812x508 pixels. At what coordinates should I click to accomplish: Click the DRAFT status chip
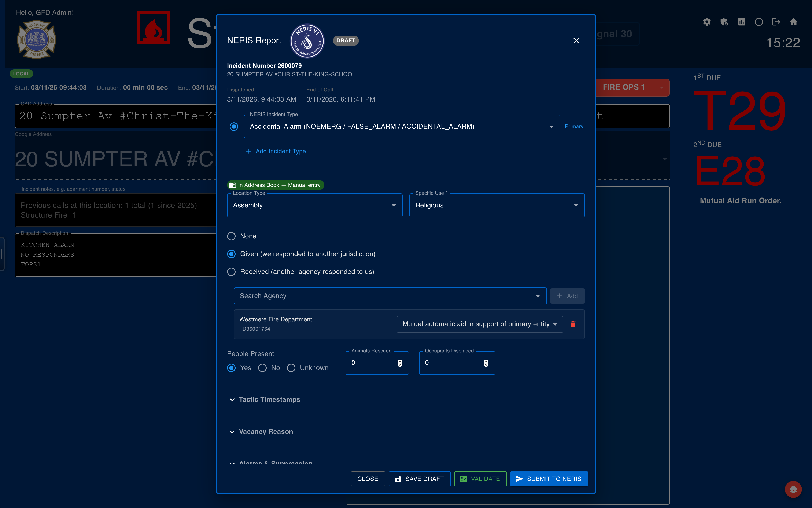tap(346, 41)
